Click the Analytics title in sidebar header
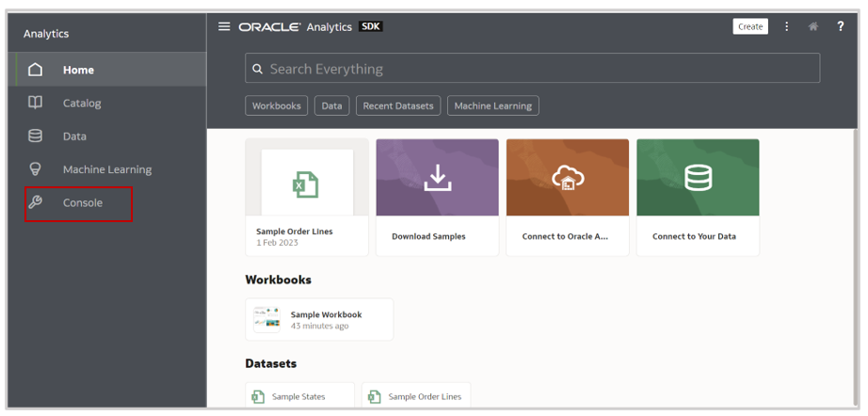The height and width of the screenshot is (416, 868). coord(46,34)
